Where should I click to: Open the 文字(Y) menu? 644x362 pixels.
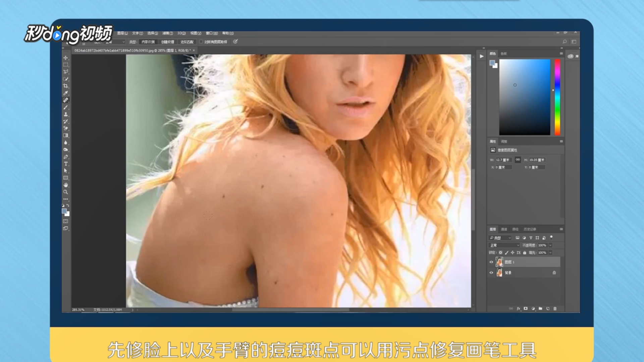(137, 33)
